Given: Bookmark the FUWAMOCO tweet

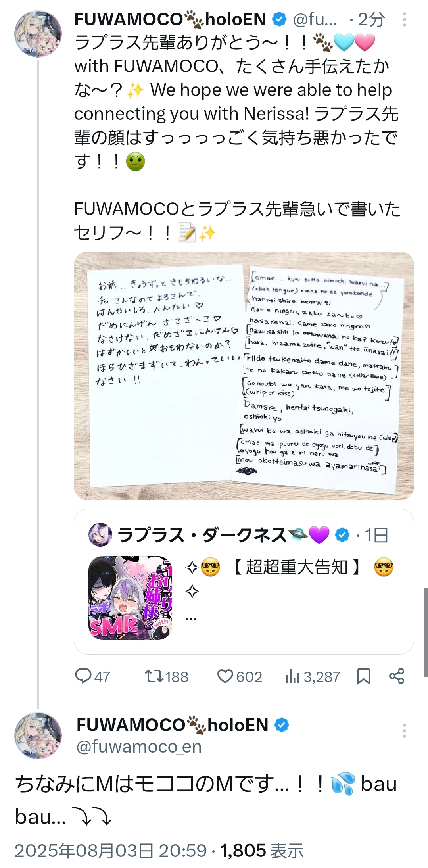Looking at the screenshot, I should click(363, 676).
